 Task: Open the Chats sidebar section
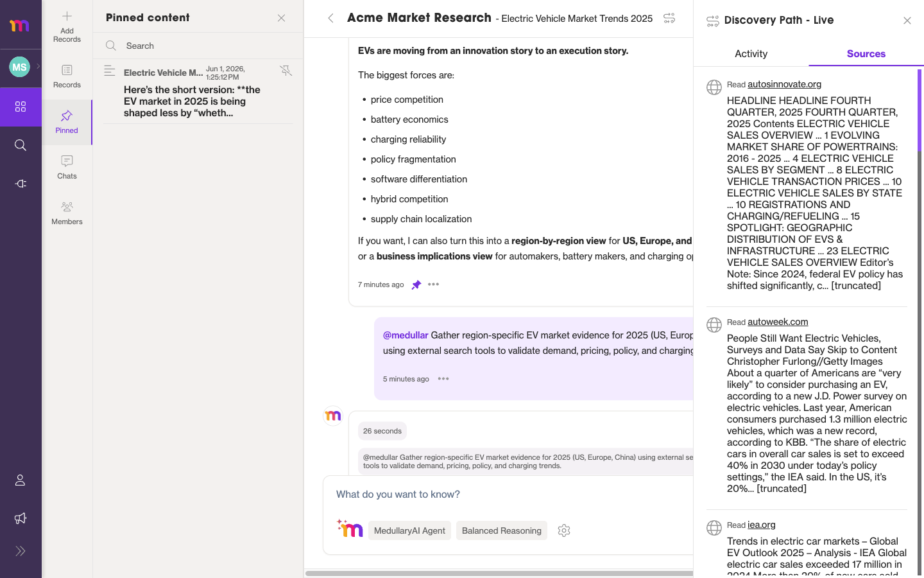(67, 167)
